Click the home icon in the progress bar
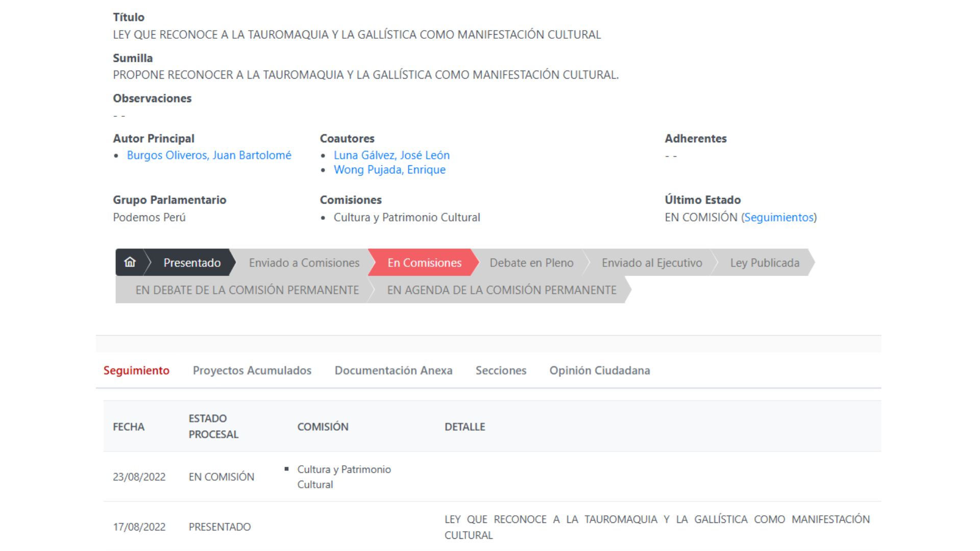This screenshot has width=980, height=551. click(130, 262)
